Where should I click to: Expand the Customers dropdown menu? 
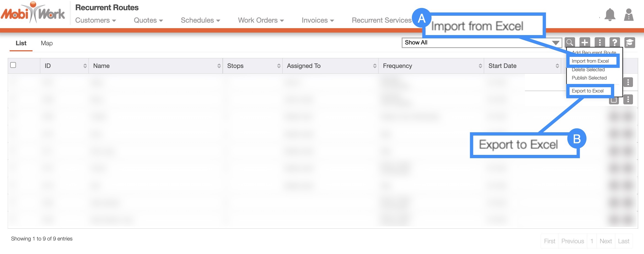[x=95, y=20]
